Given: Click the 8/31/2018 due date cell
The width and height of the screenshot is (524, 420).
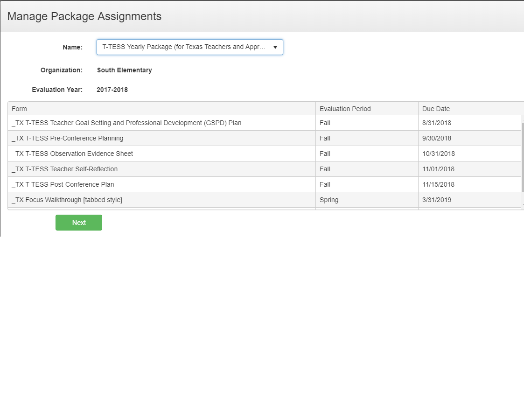Looking at the screenshot, I should click(437, 123).
